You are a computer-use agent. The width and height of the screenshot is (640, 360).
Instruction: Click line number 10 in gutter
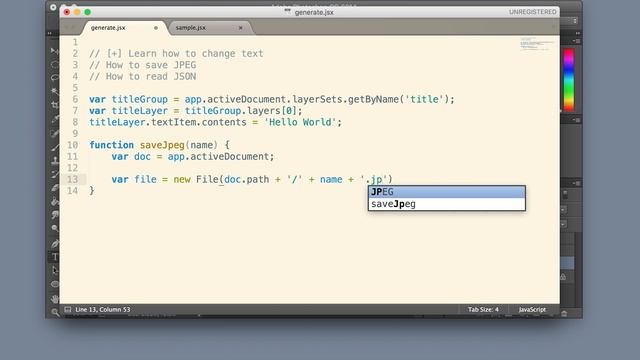point(73,145)
